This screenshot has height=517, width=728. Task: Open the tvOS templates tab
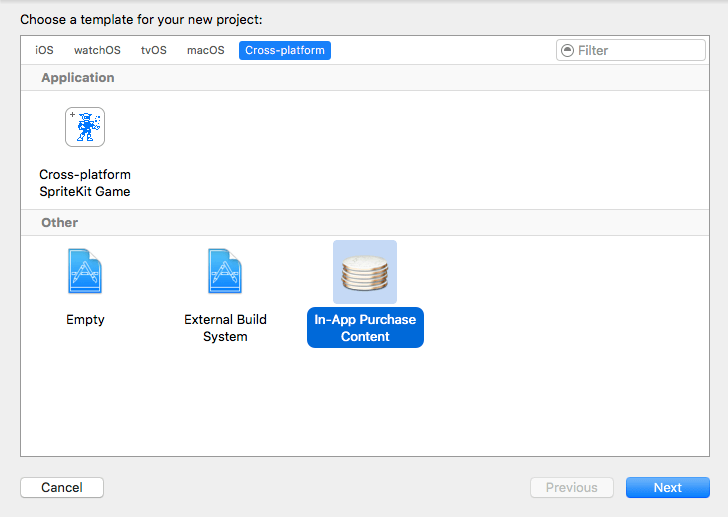tap(154, 50)
